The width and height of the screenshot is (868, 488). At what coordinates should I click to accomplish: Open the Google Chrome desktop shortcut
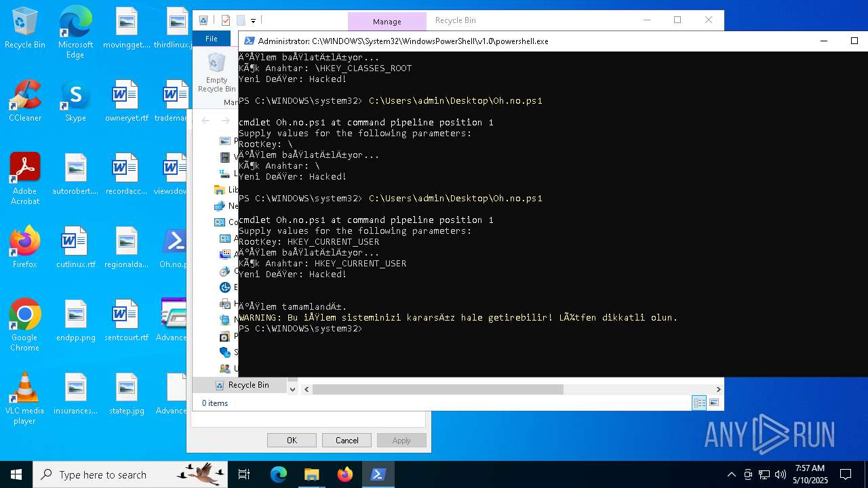point(25,325)
